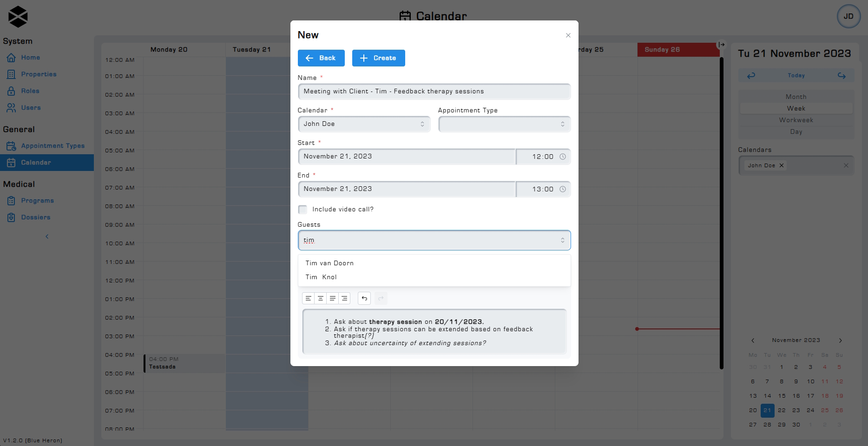Remove John Doe calendar tag
Screen dimensions: 868x446
(x=782, y=165)
